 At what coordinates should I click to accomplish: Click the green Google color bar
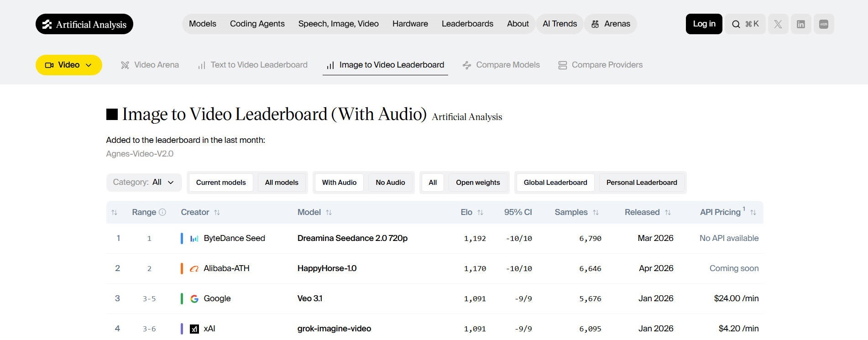click(182, 298)
